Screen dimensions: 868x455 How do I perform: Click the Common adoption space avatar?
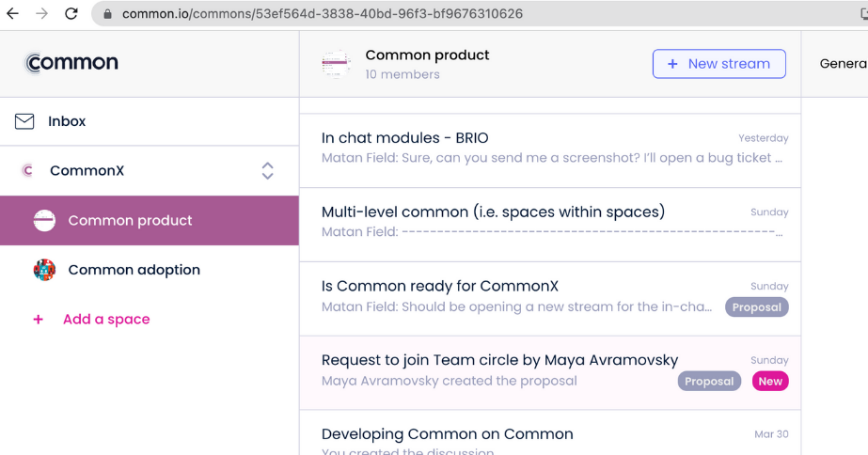[44, 270]
